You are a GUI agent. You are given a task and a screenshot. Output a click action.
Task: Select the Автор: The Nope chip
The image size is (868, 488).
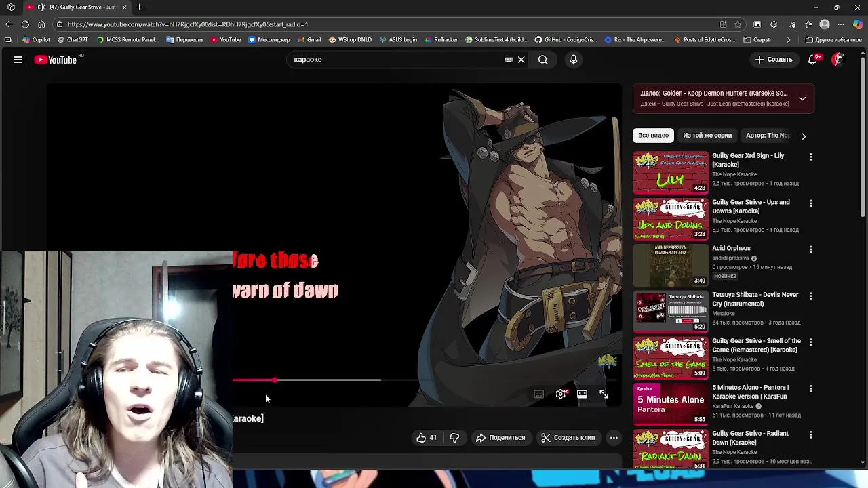click(x=768, y=136)
